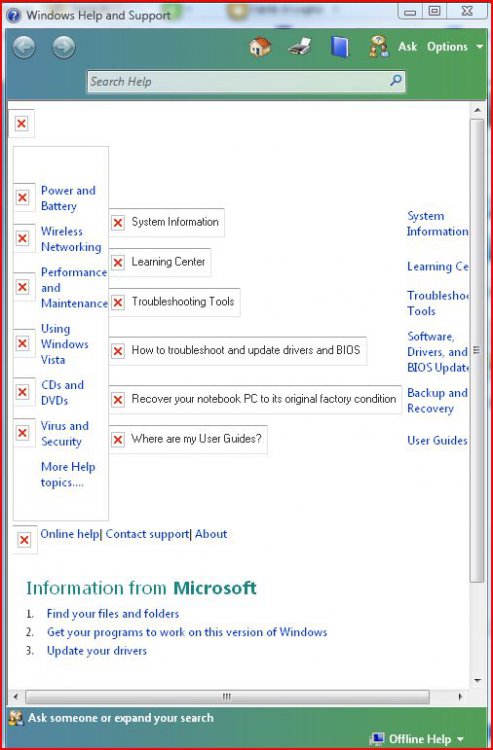Click the vertical scrollbar down arrow
Image resolution: width=493 pixels, height=750 pixels.
[477, 680]
